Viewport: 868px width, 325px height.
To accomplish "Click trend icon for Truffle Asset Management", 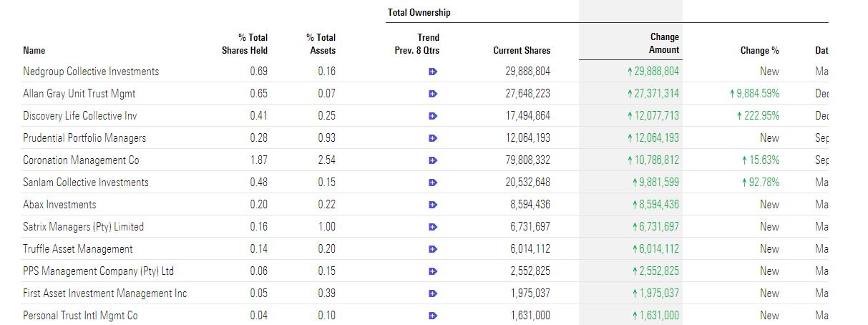I will (433, 249).
